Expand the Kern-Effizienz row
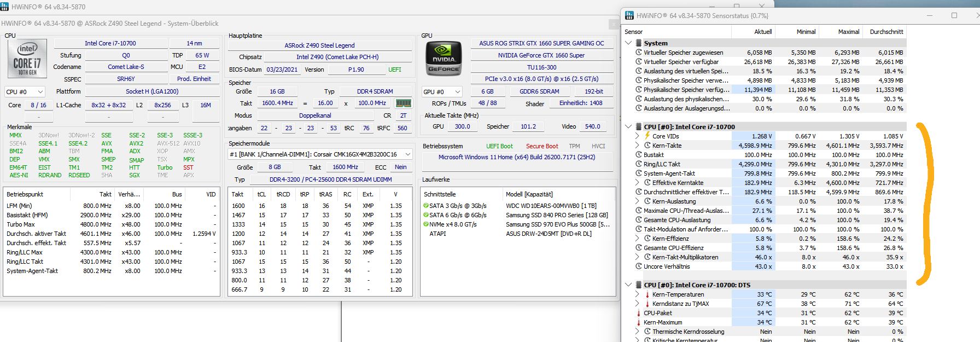Image resolution: width=980 pixels, height=342 pixels. point(637,238)
